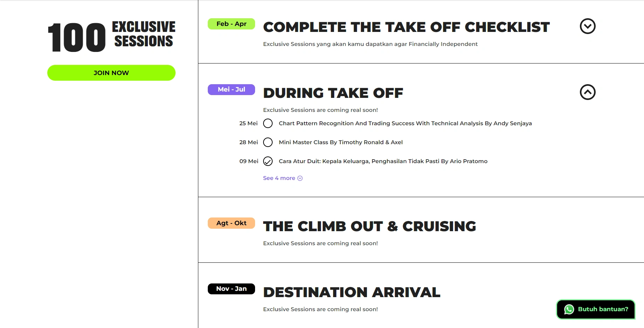The height and width of the screenshot is (328, 644).
Task: Select the Mei - Jul period tag
Action: (x=231, y=89)
